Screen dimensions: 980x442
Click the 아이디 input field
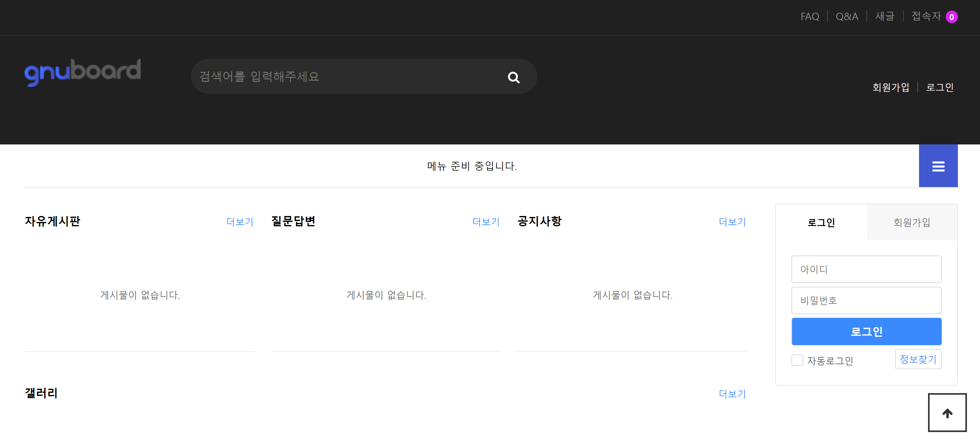(866, 269)
